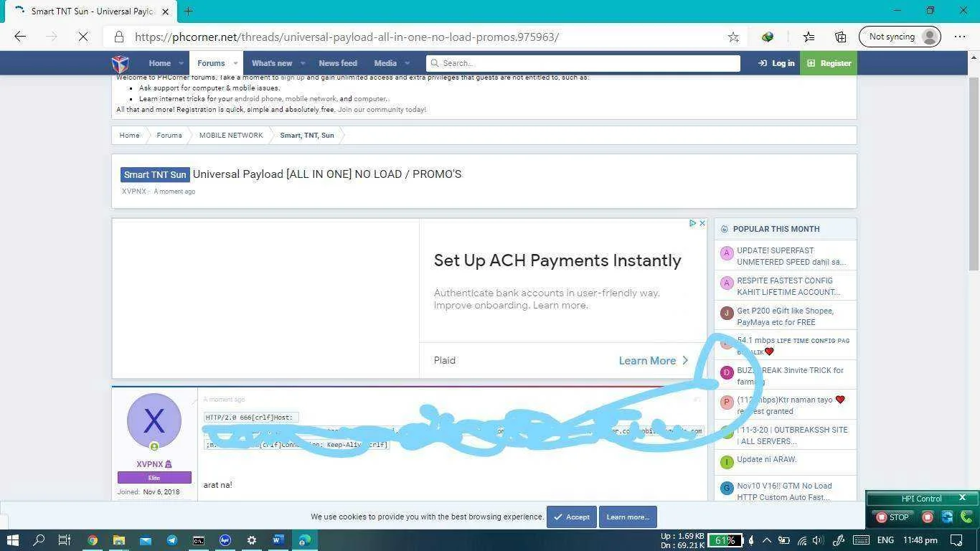Open Microsoft Word from the taskbar

[278, 540]
